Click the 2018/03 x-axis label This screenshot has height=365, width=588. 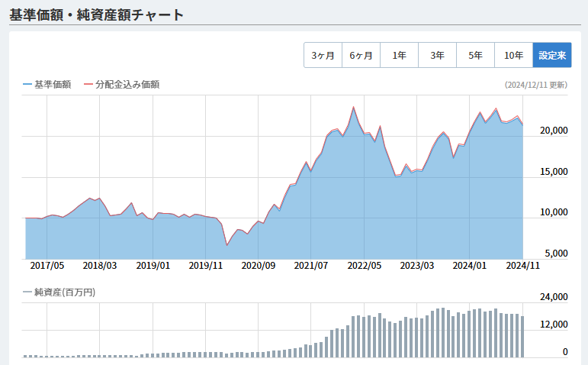tap(100, 266)
